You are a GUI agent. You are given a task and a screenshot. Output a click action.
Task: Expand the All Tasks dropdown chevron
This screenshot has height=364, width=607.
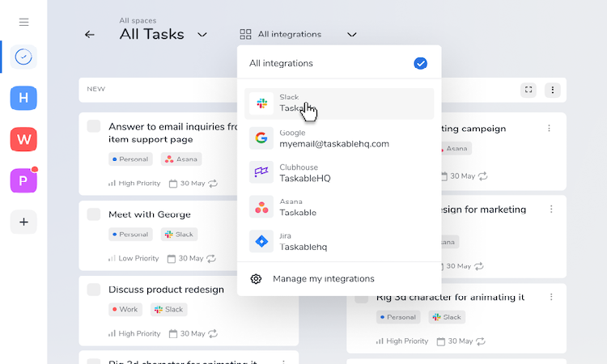click(202, 35)
